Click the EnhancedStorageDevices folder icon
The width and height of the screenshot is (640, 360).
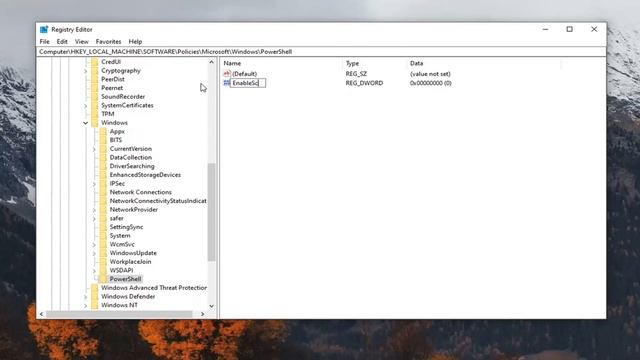pyautogui.click(x=103, y=175)
